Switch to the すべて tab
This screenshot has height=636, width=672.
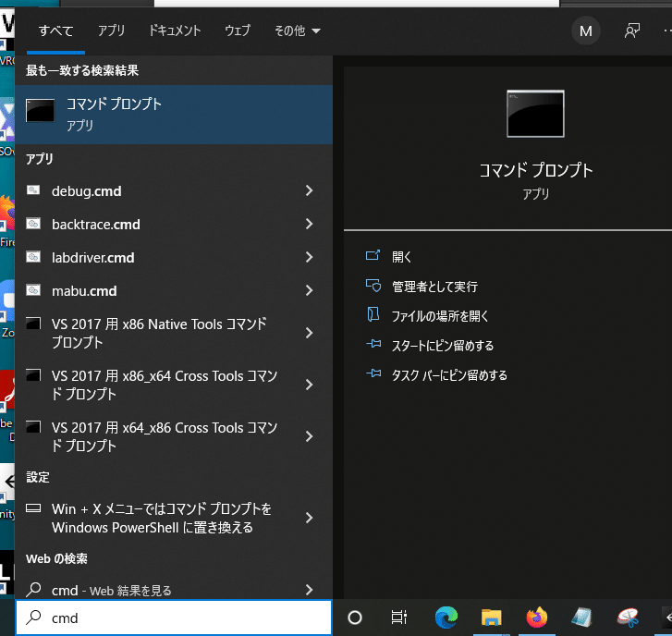(x=55, y=31)
